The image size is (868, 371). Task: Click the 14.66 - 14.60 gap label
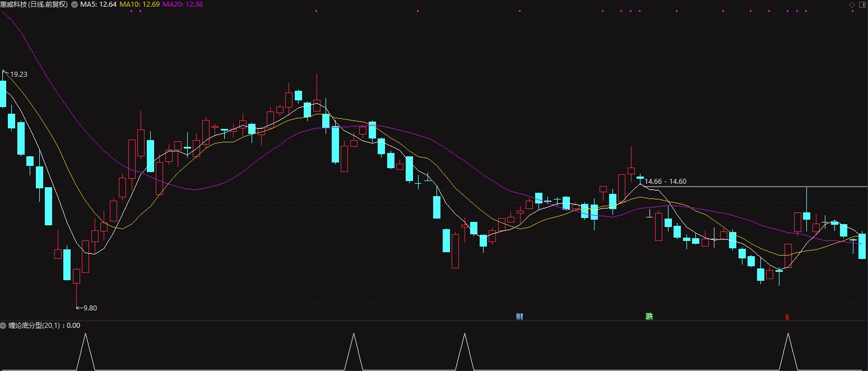[x=666, y=182]
